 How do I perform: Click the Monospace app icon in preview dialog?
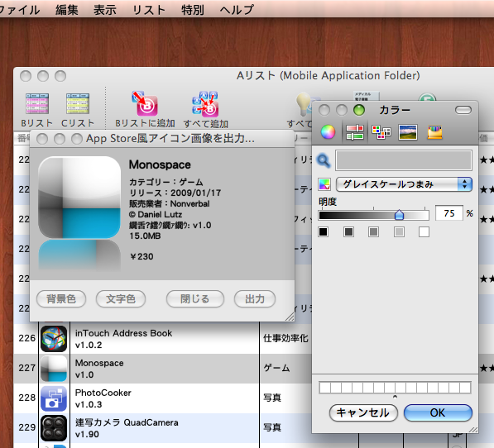click(x=79, y=198)
